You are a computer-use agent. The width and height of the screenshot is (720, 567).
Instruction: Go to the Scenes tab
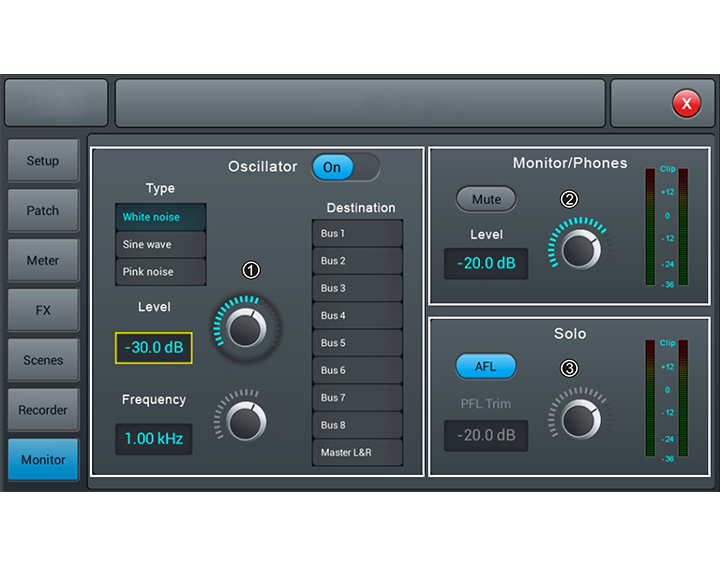43,360
